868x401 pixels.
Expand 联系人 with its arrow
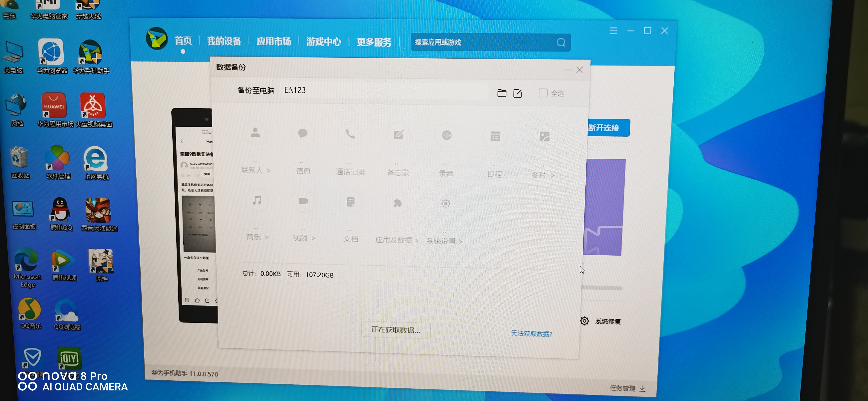click(269, 171)
